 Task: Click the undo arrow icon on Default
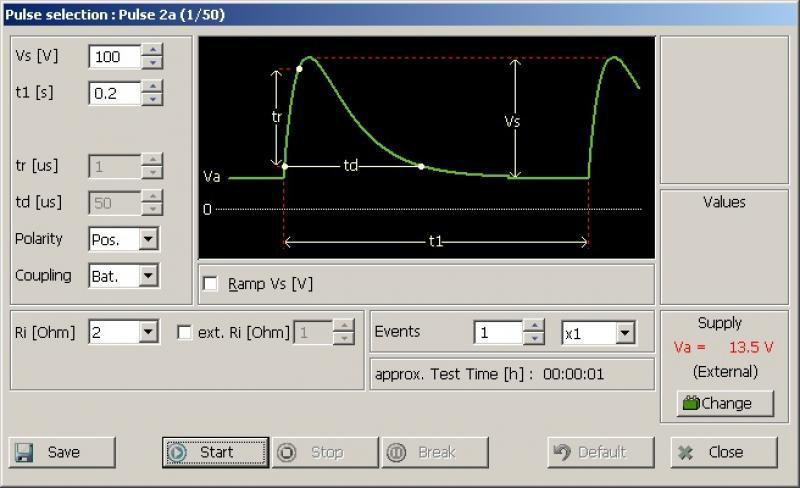point(562,452)
